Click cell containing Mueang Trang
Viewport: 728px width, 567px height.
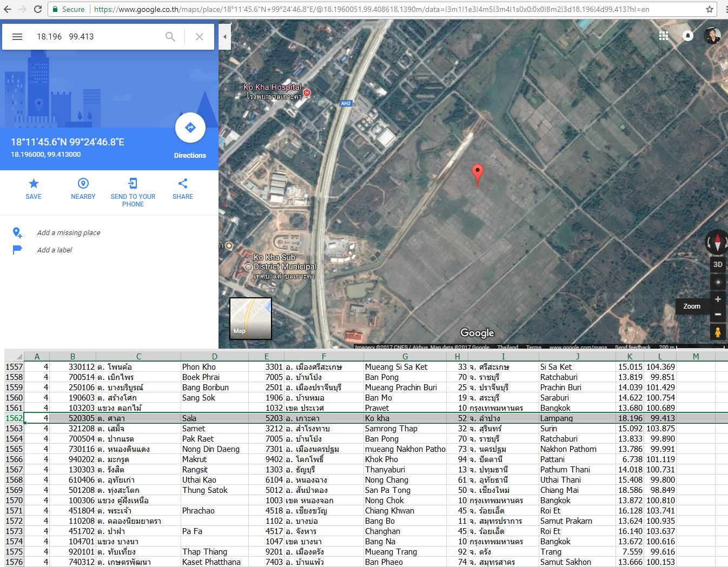[405, 552]
